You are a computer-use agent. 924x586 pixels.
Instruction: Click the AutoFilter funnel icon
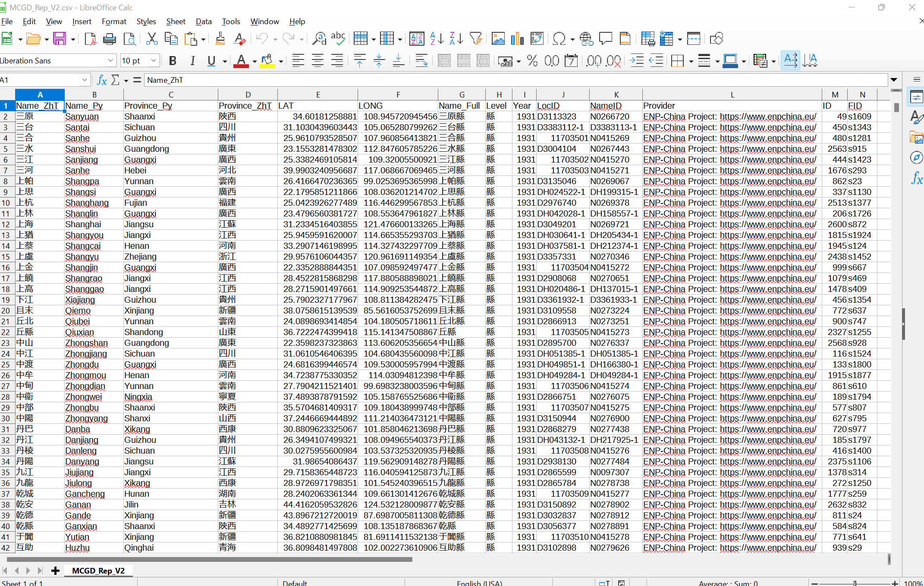click(475, 39)
